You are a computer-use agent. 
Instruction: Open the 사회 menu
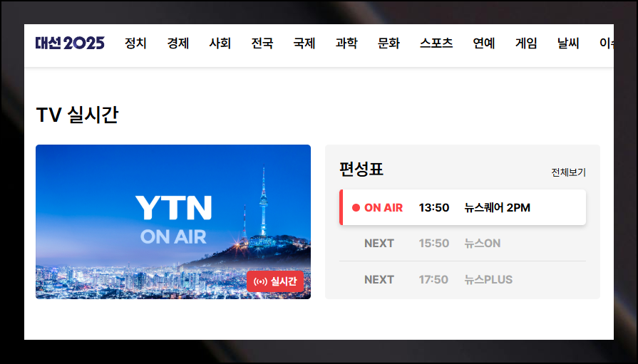[x=220, y=43]
